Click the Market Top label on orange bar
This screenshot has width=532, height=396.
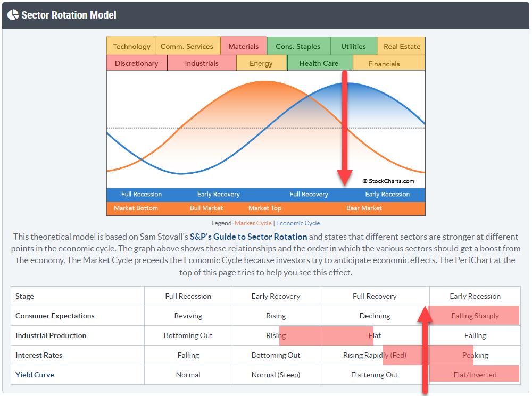[265, 208]
